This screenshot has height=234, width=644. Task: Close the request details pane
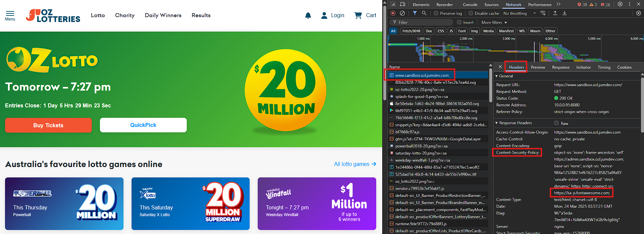(x=500, y=67)
